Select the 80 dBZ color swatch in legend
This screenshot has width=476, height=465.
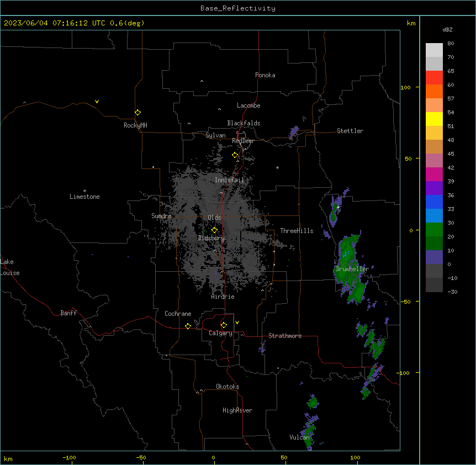434,50
